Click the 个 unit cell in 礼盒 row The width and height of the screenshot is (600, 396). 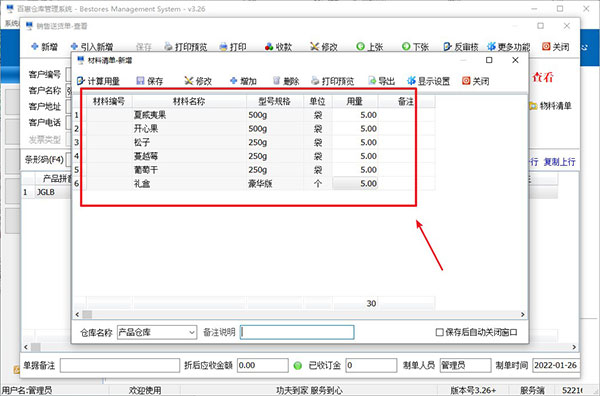coord(318,184)
